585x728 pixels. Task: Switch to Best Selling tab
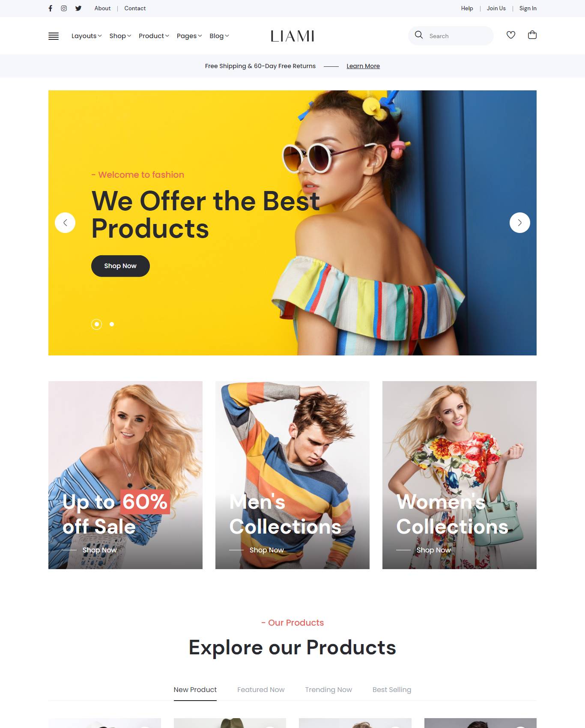point(392,689)
